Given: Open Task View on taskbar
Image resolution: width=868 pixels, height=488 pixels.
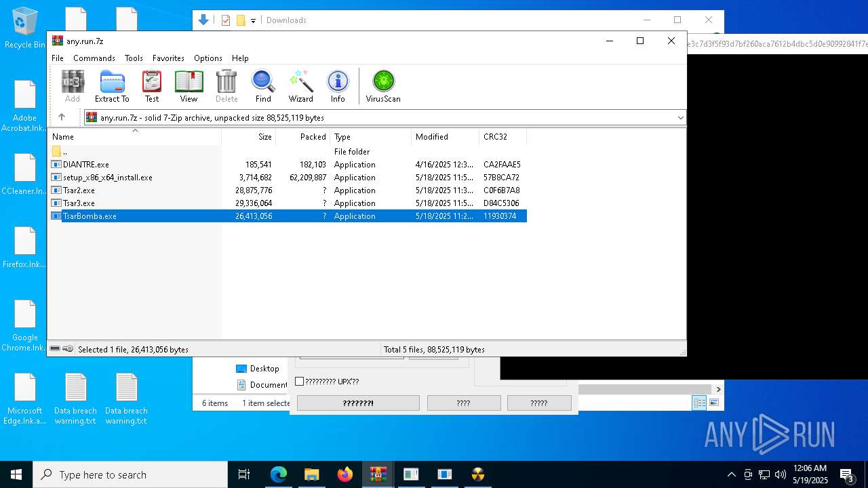Looking at the screenshot, I should click(244, 474).
